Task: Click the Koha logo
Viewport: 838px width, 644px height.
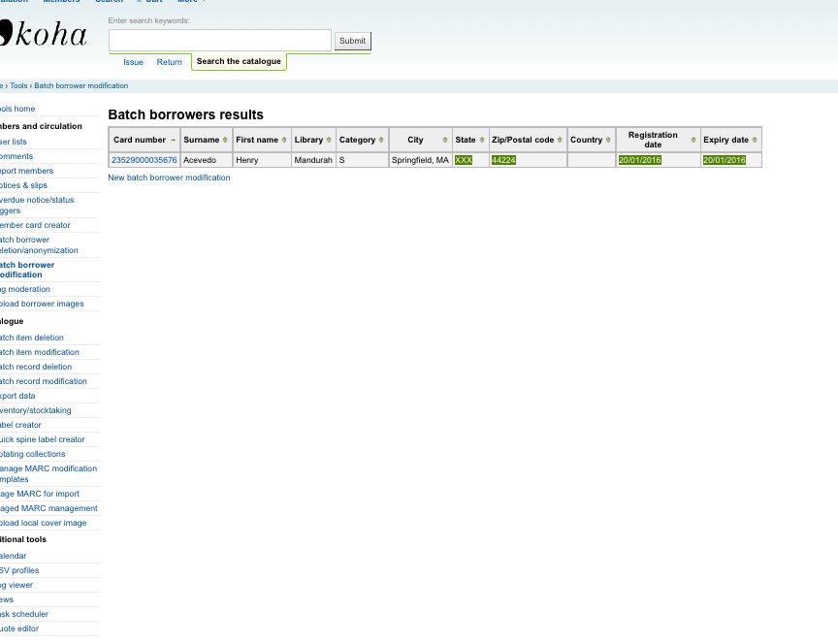Action: tap(44, 36)
